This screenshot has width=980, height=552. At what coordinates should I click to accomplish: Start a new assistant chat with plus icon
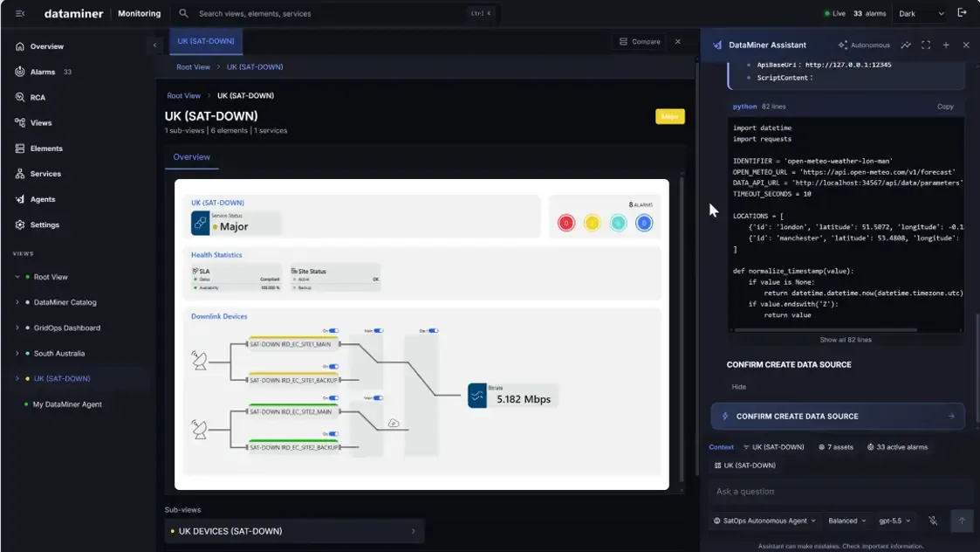click(946, 45)
